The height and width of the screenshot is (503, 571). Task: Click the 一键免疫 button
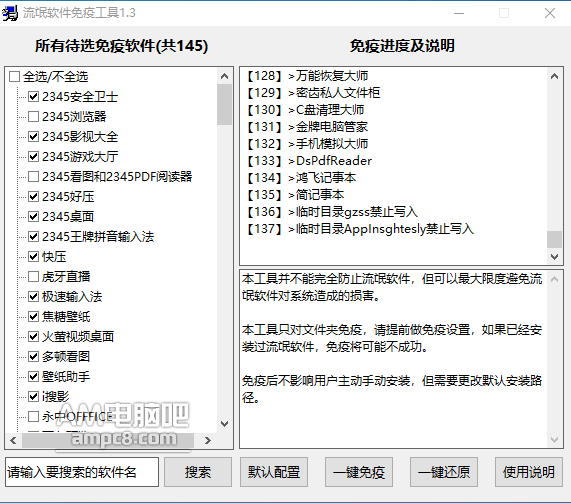click(x=359, y=472)
